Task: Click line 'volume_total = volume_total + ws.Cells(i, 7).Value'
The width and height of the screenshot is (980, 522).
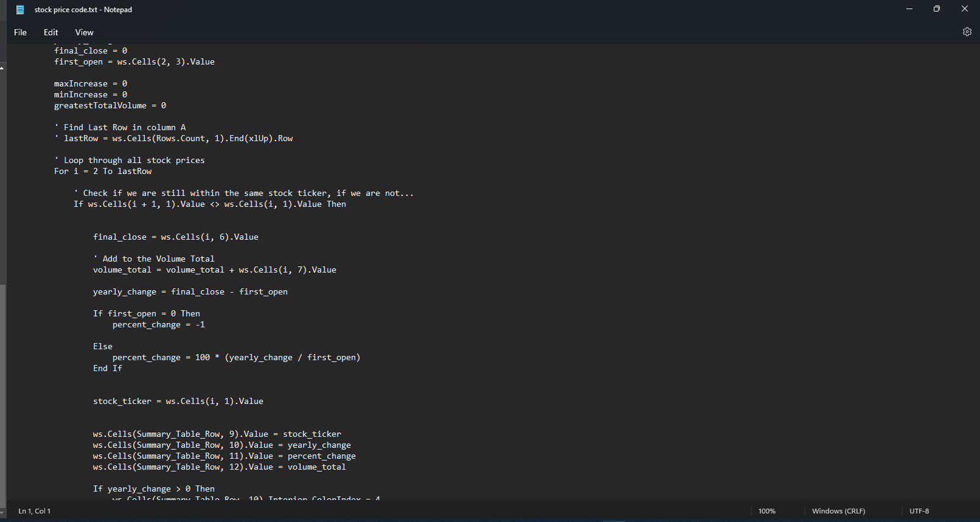Action: click(x=215, y=270)
